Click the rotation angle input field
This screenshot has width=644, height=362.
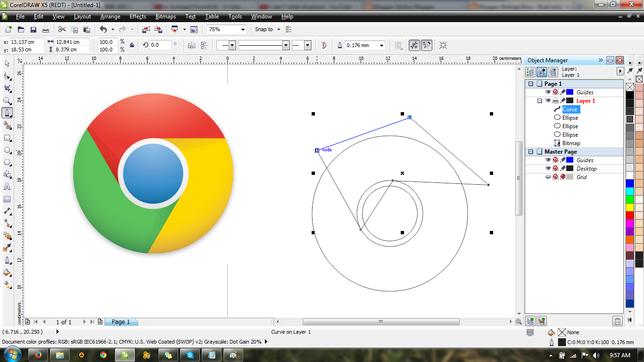coord(160,45)
